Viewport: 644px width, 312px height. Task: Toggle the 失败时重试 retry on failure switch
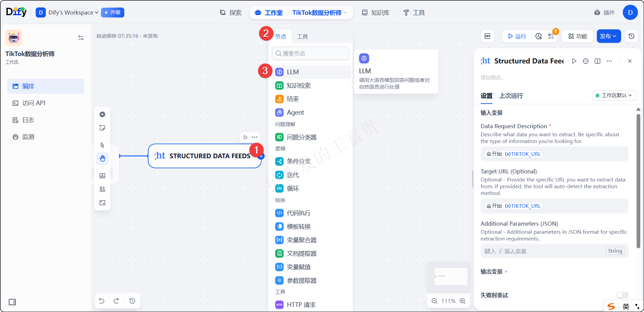pos(622,295)
